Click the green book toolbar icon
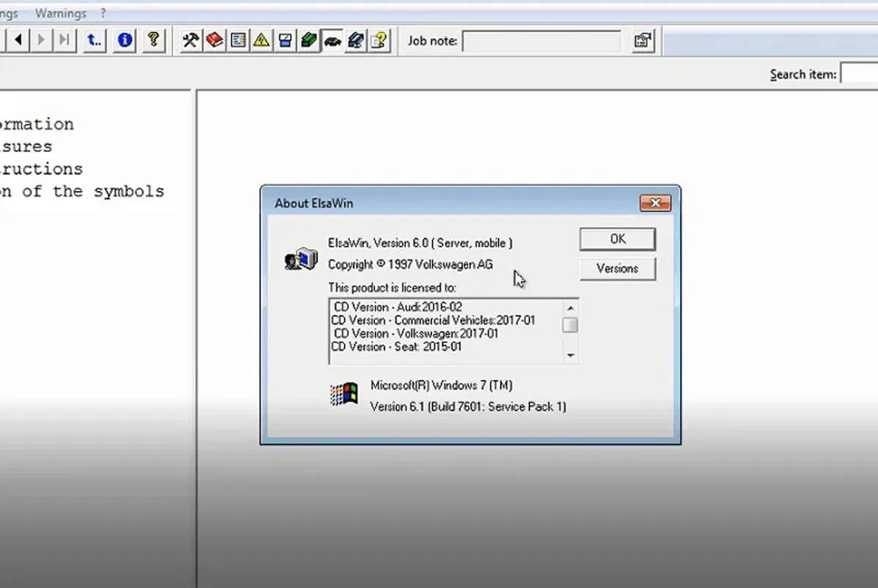The height and width of the screenshot is (588, 878). [308, 40]
